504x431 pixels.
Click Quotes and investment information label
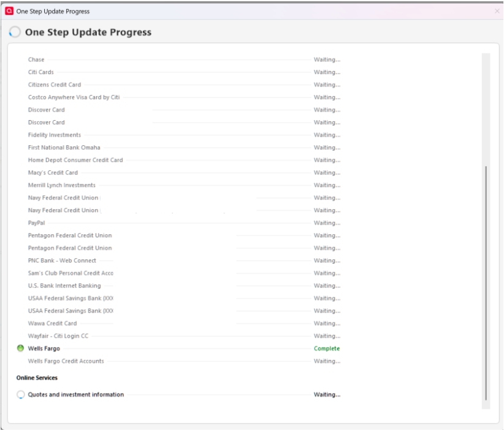(76, 395)
